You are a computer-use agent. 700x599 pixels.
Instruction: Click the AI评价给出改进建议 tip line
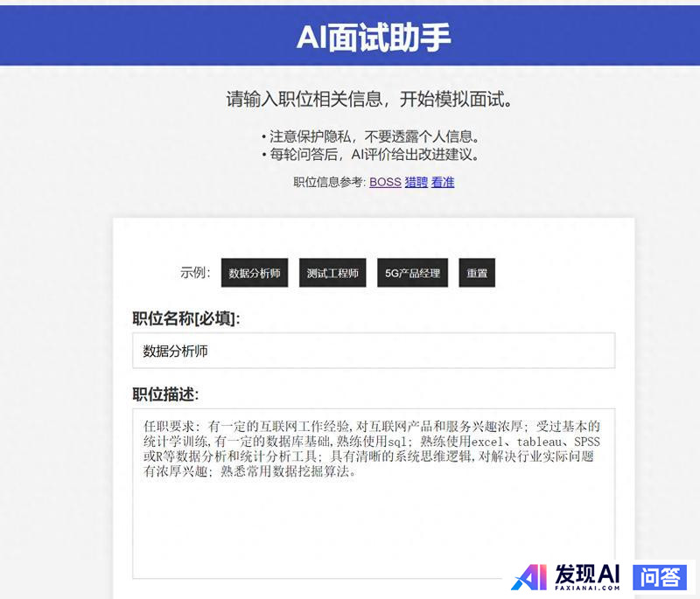(x=369, y=155)
